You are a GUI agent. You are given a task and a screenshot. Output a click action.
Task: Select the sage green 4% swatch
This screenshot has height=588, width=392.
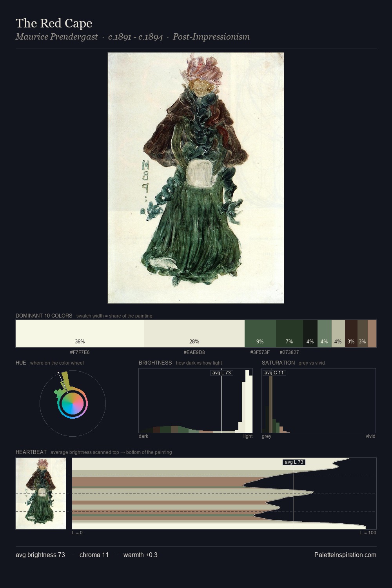click(325, 334)
